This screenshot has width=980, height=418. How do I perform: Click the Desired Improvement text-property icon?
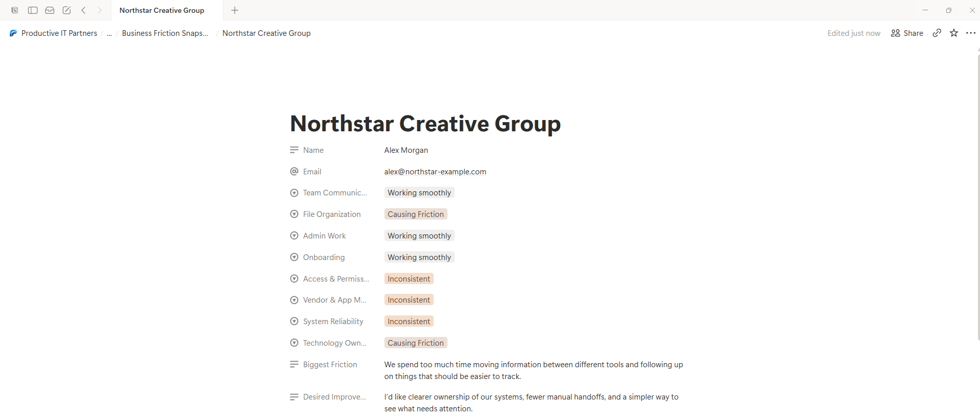pyautogui.click(x=294, y=396)
